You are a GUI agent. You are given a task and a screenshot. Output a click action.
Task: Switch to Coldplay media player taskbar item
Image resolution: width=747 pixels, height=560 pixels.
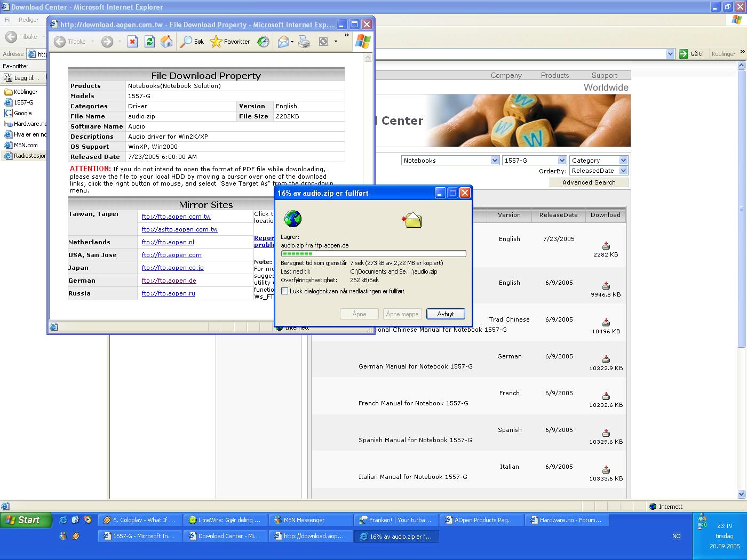140,520
